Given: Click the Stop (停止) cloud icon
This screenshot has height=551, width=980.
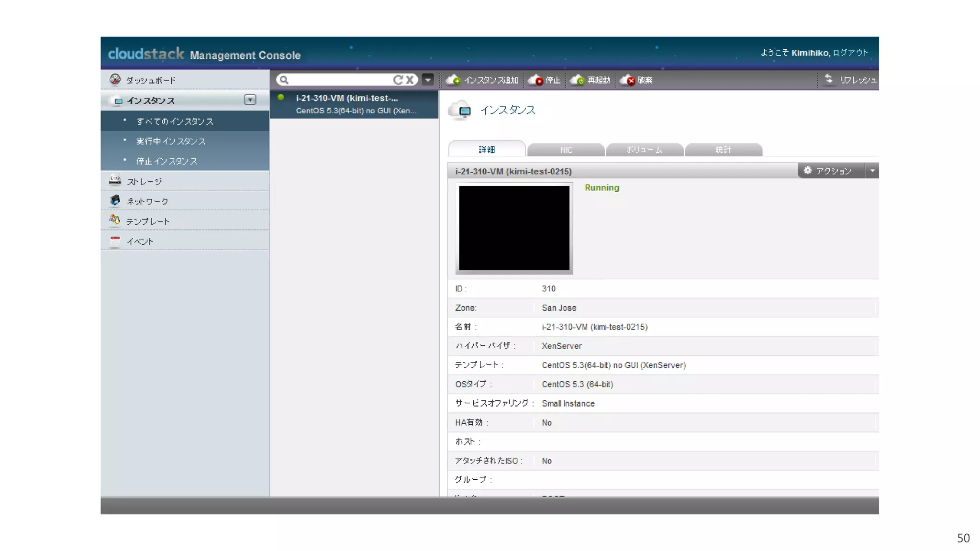Looking at the screenshot, I should click(x=535, y=80).
